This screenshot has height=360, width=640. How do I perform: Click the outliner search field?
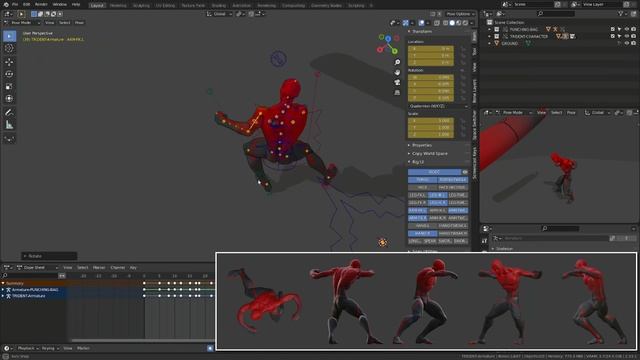click(556, 14)
